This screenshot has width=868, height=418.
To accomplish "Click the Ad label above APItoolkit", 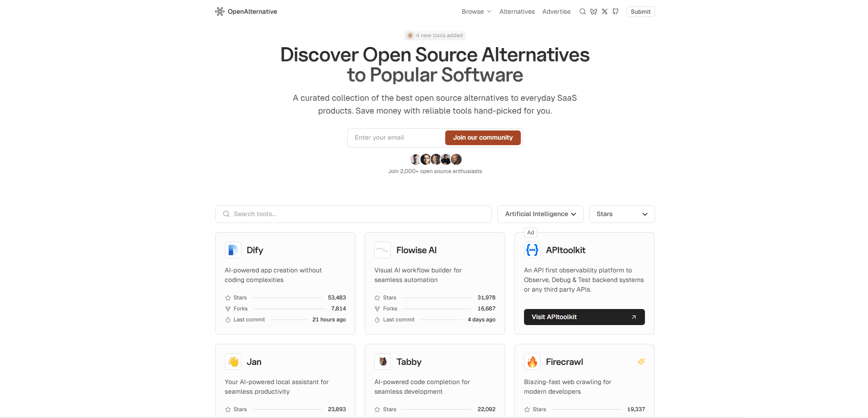I will [530, 233].
